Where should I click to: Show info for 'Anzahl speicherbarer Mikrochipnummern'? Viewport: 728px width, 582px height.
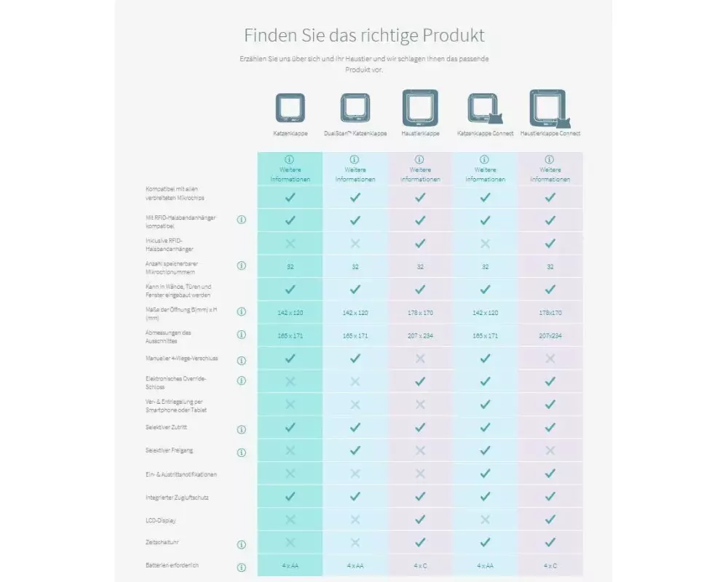pos(242,266)
